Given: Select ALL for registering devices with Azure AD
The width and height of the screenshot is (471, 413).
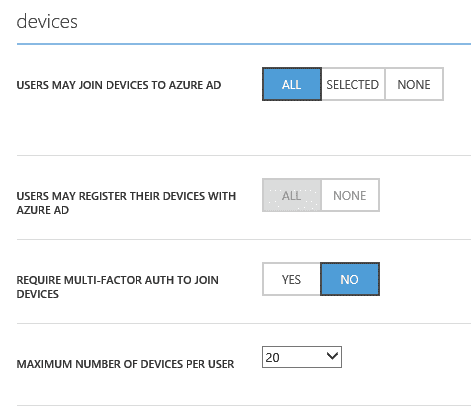Looking at the screenshot, I should 292,195.
